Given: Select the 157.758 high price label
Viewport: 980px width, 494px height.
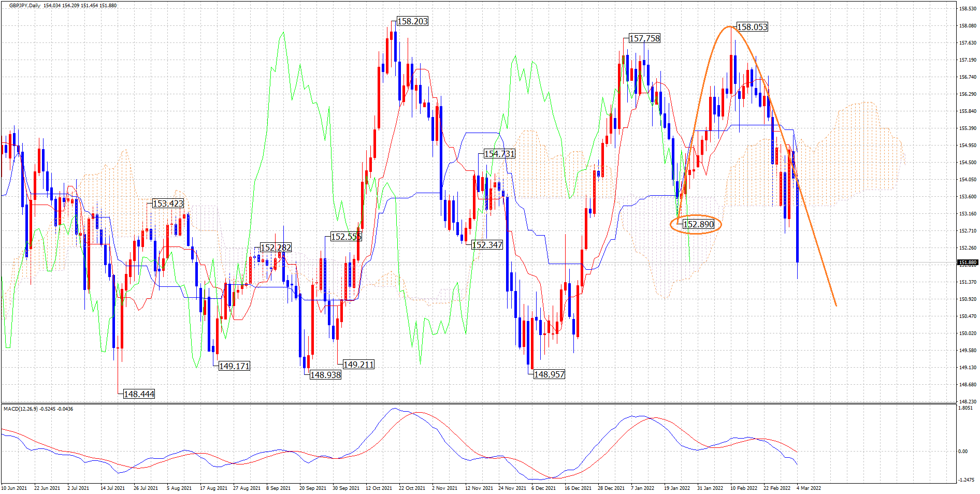Looking at the screenshot, I should coord(644,38).
